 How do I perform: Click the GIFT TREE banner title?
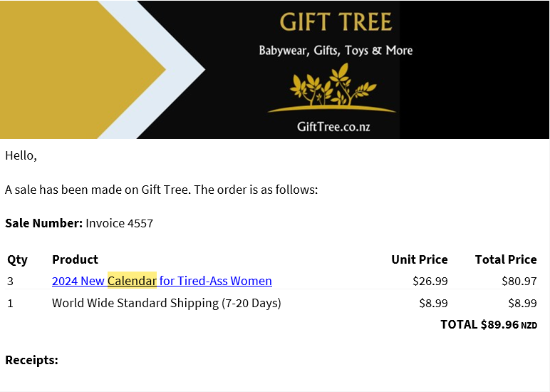pos(336,22)
